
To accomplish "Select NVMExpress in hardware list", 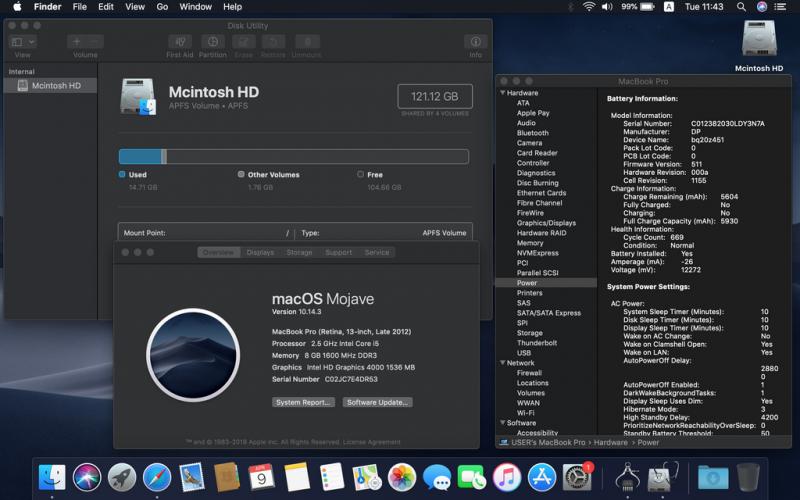I will (537, 253).
